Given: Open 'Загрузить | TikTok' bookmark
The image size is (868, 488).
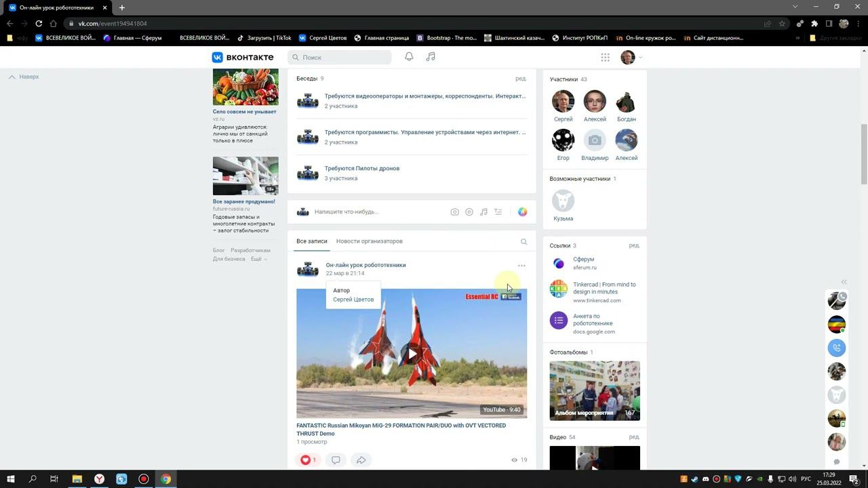Looking at the screenshot, I should pyautogui.click(x=264, y=38).
